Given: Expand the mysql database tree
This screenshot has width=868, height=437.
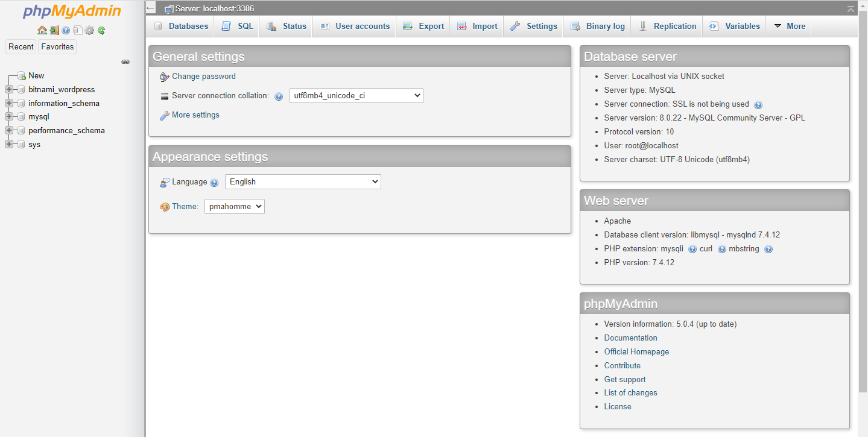Looking at the screenshot, I should coord(9,117).
